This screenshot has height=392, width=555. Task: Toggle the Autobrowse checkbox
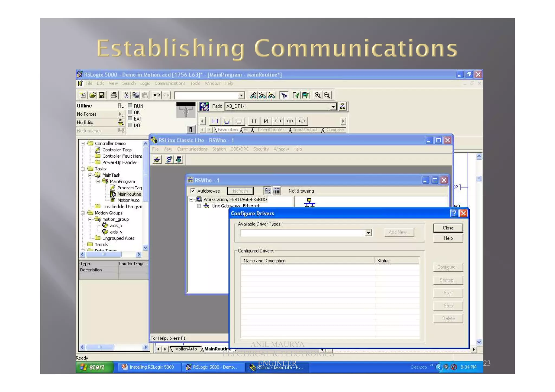(x=193, y=191)
